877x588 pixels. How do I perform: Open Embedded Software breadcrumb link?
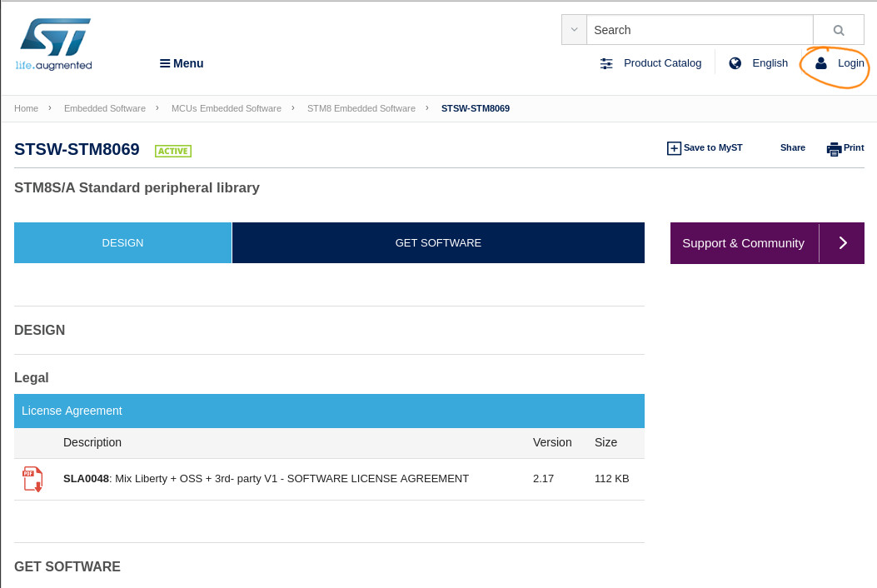104,108
